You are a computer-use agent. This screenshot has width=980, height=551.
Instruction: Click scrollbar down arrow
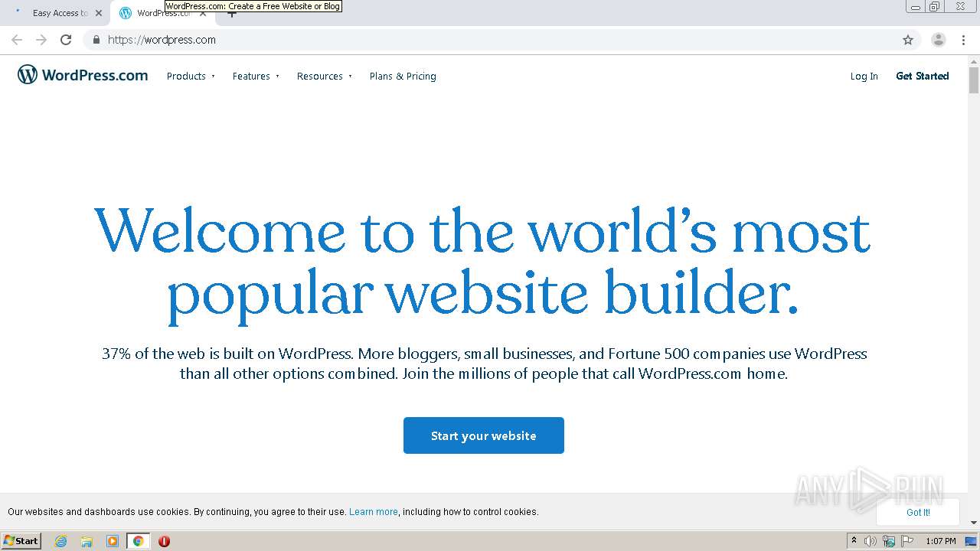(x=974, y=523)
